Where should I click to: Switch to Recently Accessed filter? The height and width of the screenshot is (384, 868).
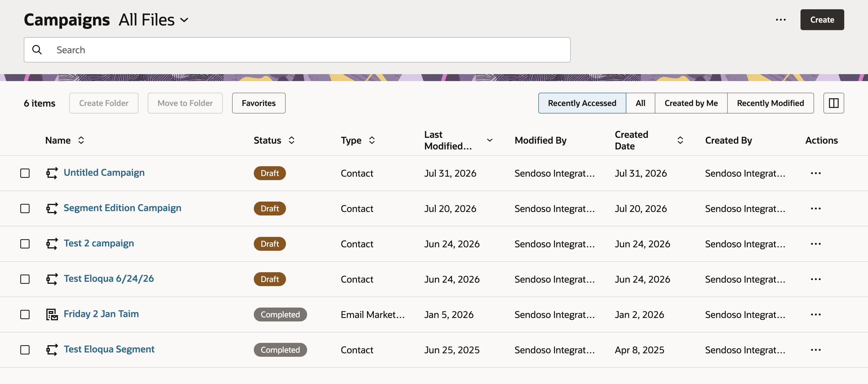(x=582, y=103)
